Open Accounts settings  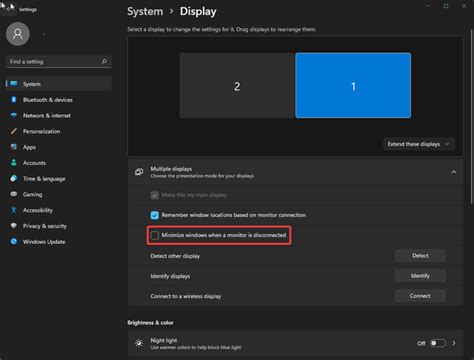click(x=59, y=163)
